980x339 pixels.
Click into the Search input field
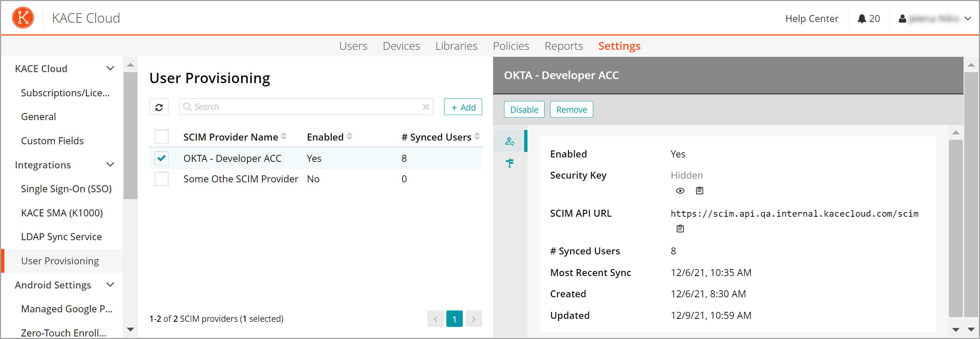click(304, 107)
